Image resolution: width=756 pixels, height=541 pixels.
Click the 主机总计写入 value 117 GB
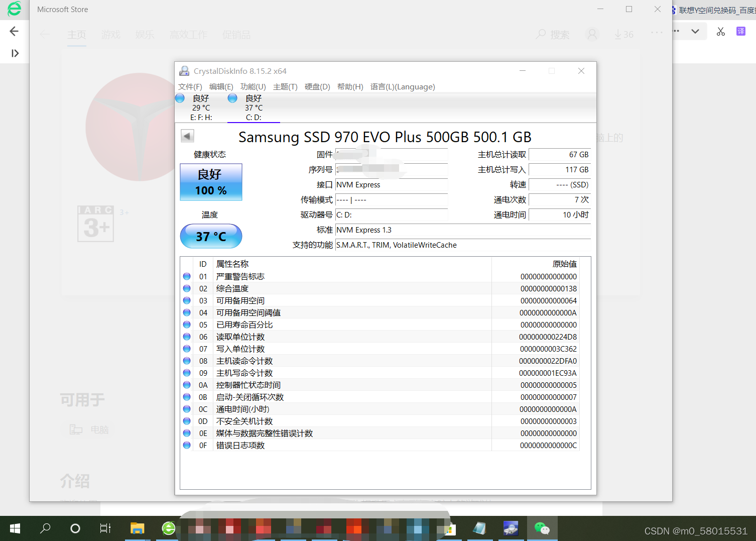tap(560, 170)
